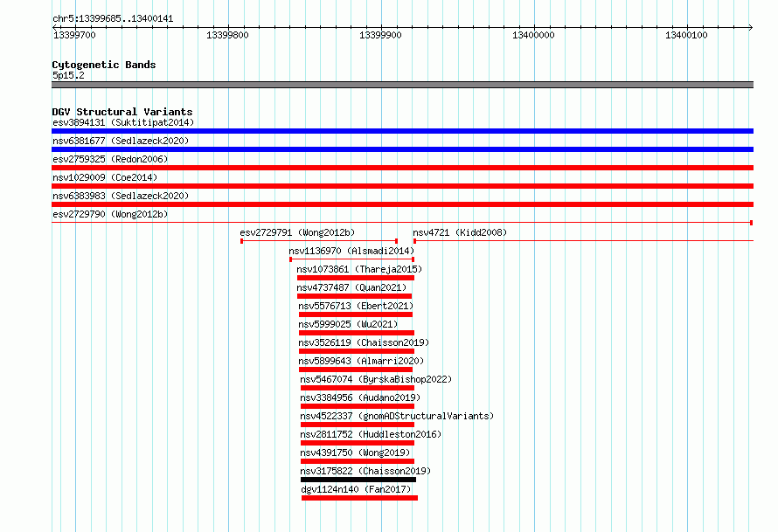Viewport: 778px width, 532px height.
Task: Click the gray 5p15.2 cytogenetic band bar
Action: [402, 86]
